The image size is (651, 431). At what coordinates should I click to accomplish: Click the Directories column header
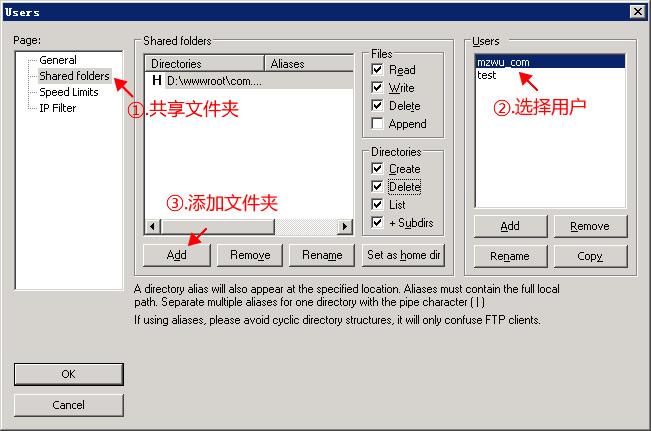pyautogui.click(x=204, y=64)
